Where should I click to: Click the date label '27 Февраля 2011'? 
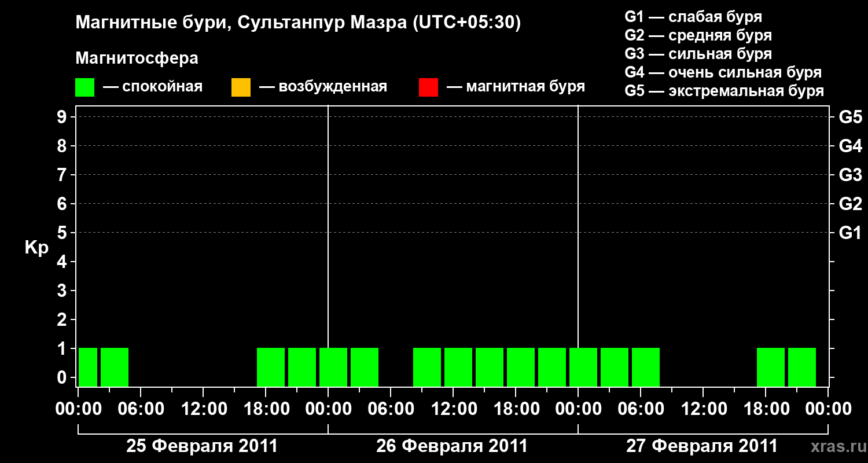[702, 446]
